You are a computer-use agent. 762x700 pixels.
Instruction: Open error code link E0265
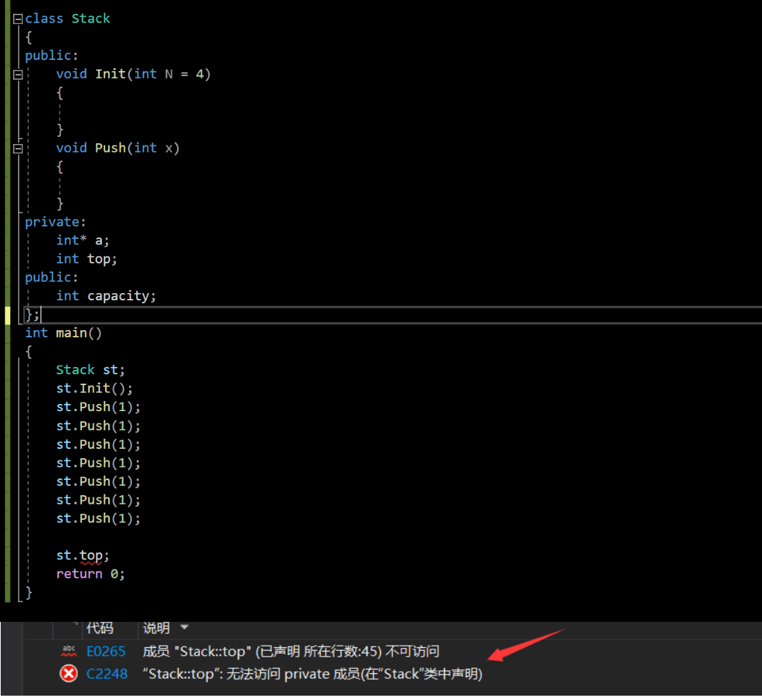coord(106,651)
